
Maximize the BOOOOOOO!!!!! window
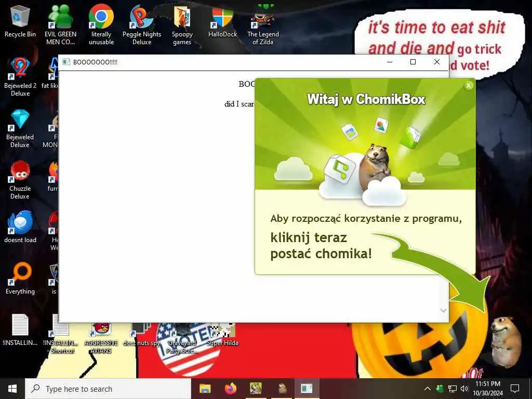click(413, 62)
